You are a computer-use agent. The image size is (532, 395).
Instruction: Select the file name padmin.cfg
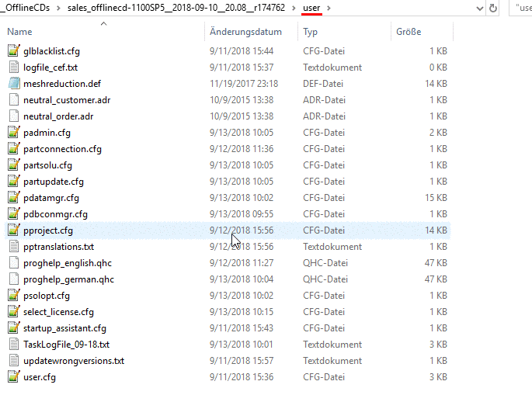tap(47, 133)
